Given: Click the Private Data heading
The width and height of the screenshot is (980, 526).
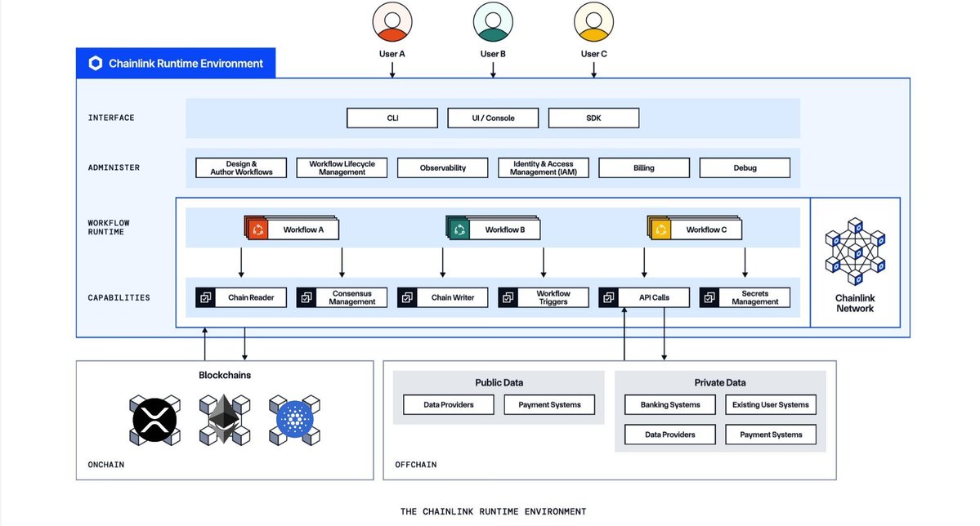Looking at the screenshot, I should click(x=720, y=382).
